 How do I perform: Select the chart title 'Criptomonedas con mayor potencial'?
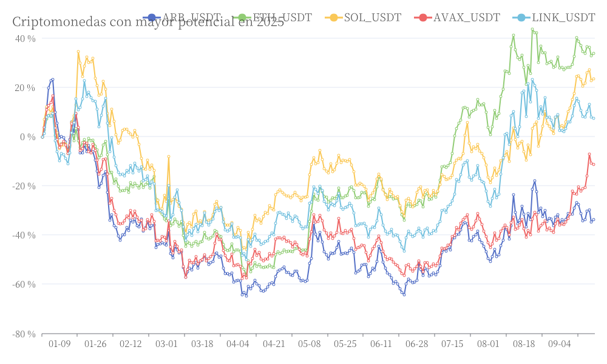(x=148, y=22)
